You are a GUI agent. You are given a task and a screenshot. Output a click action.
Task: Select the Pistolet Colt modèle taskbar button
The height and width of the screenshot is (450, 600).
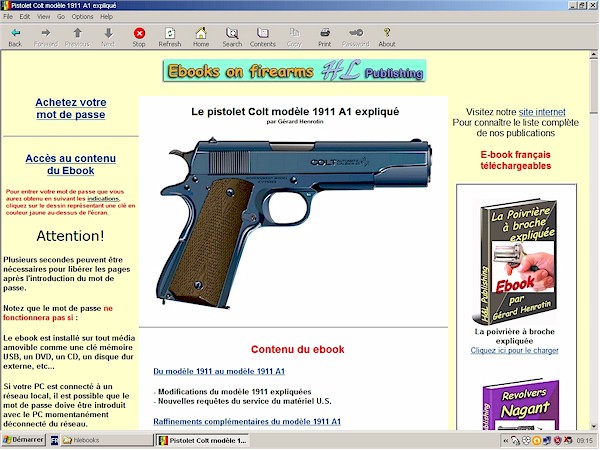(202, 440)
